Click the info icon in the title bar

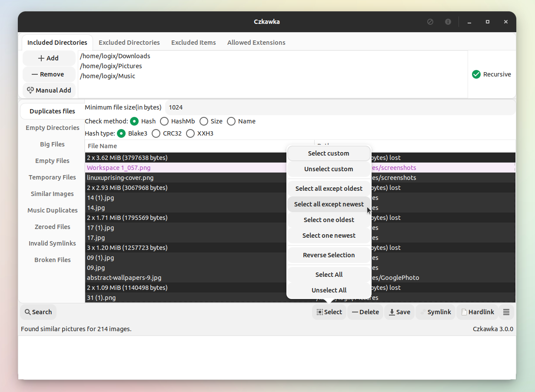[448, 21]
